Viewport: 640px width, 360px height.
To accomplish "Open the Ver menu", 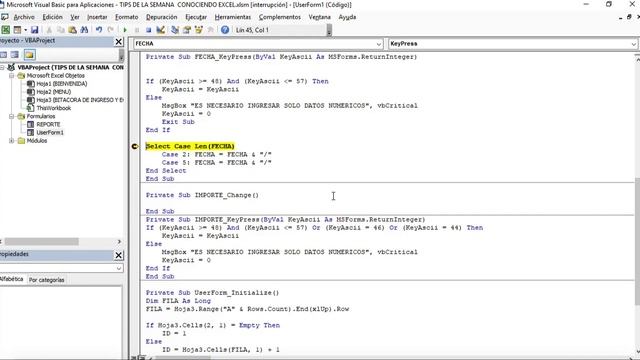I will 75,17.
